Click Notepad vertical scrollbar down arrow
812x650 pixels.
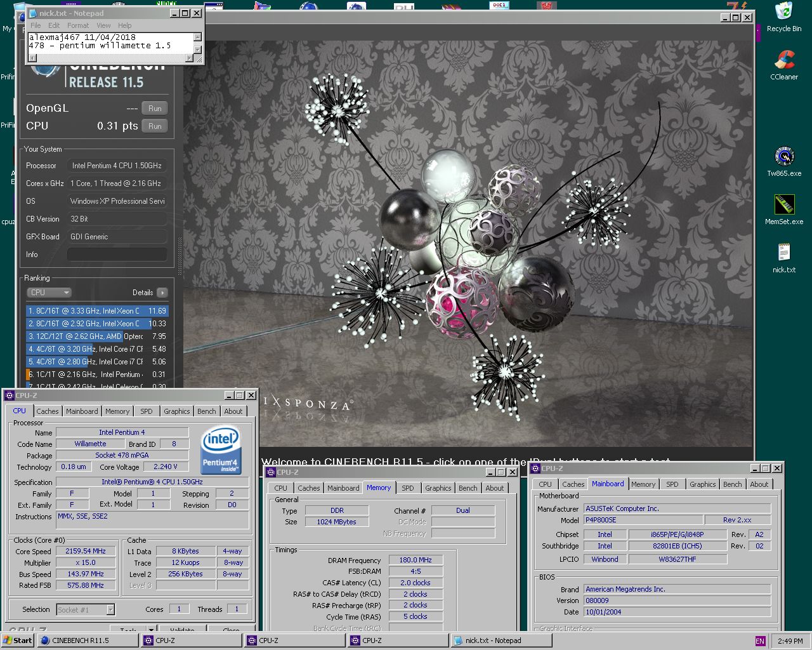tap(197, 50)
